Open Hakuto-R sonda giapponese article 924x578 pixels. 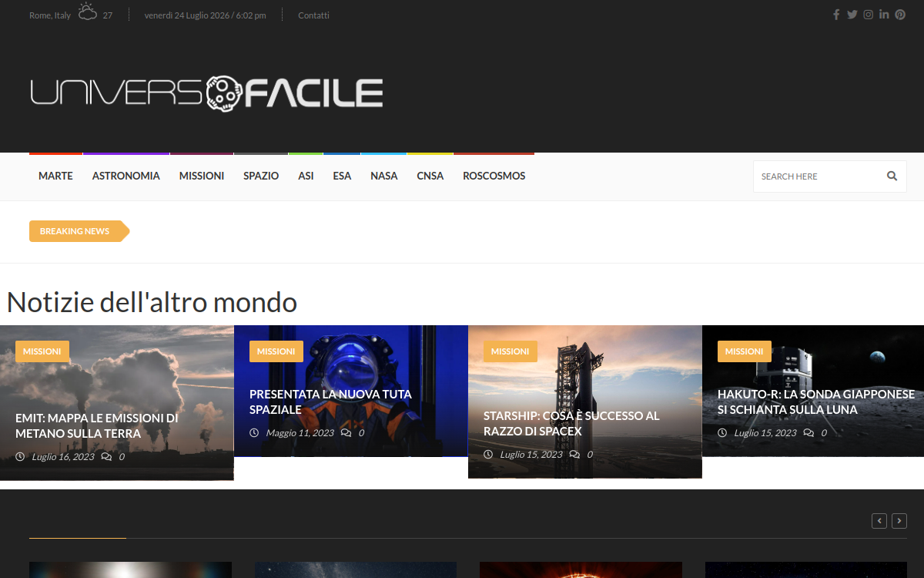(816, 402)
